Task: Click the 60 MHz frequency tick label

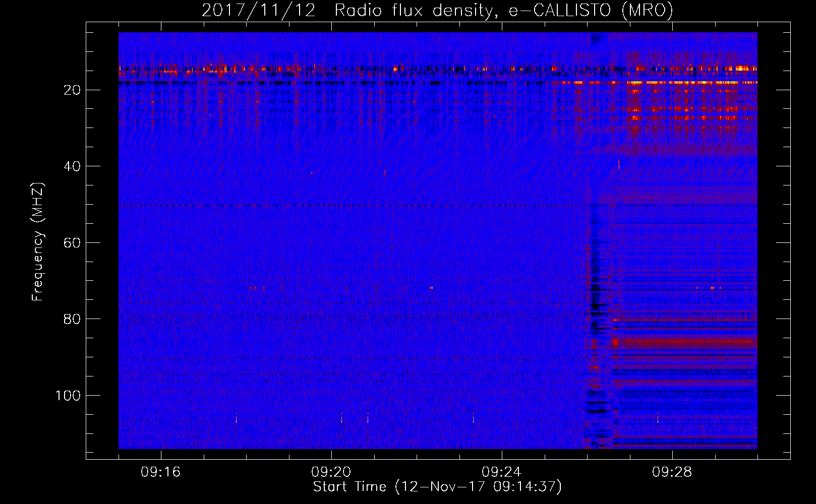Action: pyautogui.click(x=73, y=243)
